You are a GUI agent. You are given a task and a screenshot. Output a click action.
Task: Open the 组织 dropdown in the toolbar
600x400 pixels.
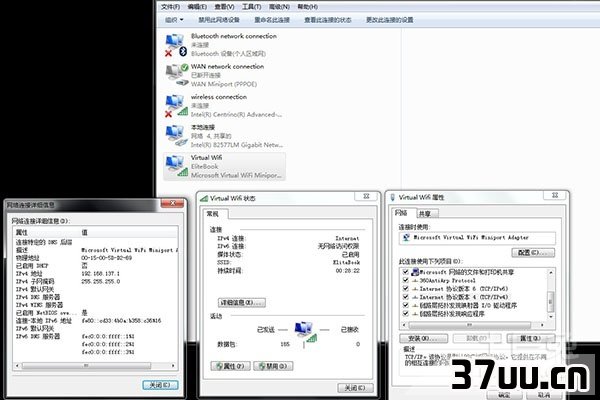(x=174, y=20)
